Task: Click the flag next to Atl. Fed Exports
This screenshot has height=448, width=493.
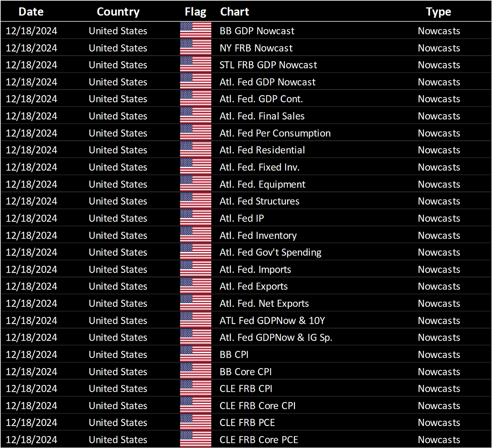Action: [196, 286]
